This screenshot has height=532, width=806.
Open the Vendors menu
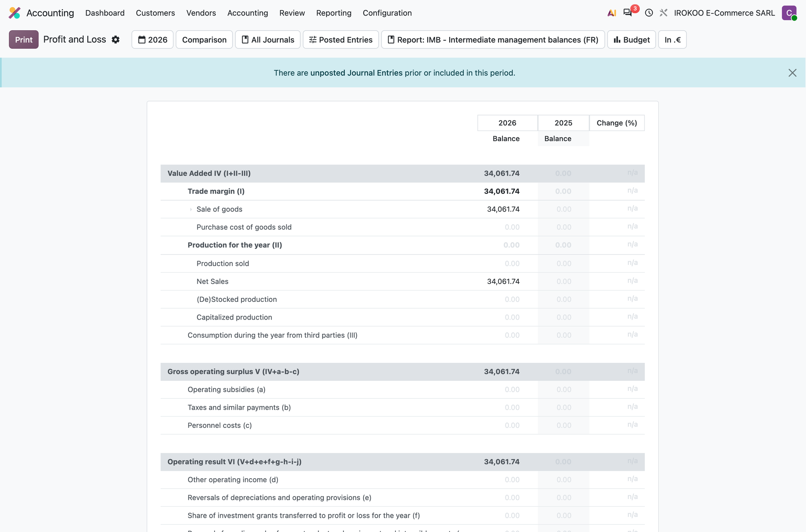coord(201,13)
